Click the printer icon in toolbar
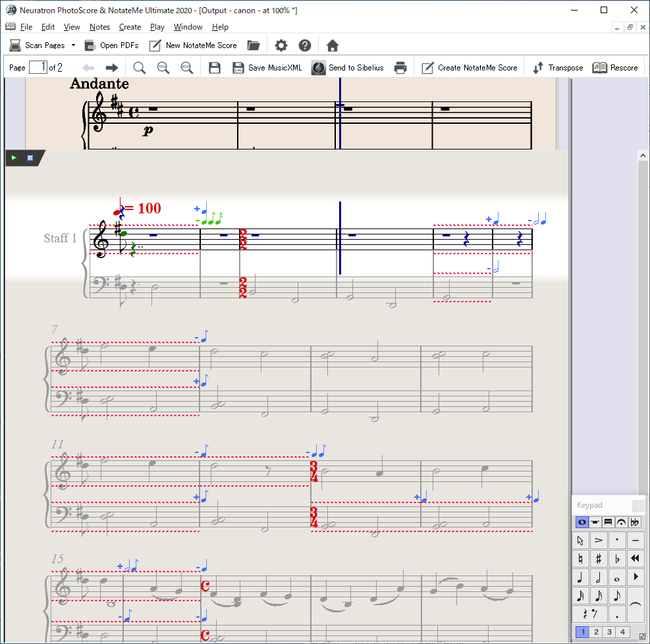 click(x=400, y=68)
